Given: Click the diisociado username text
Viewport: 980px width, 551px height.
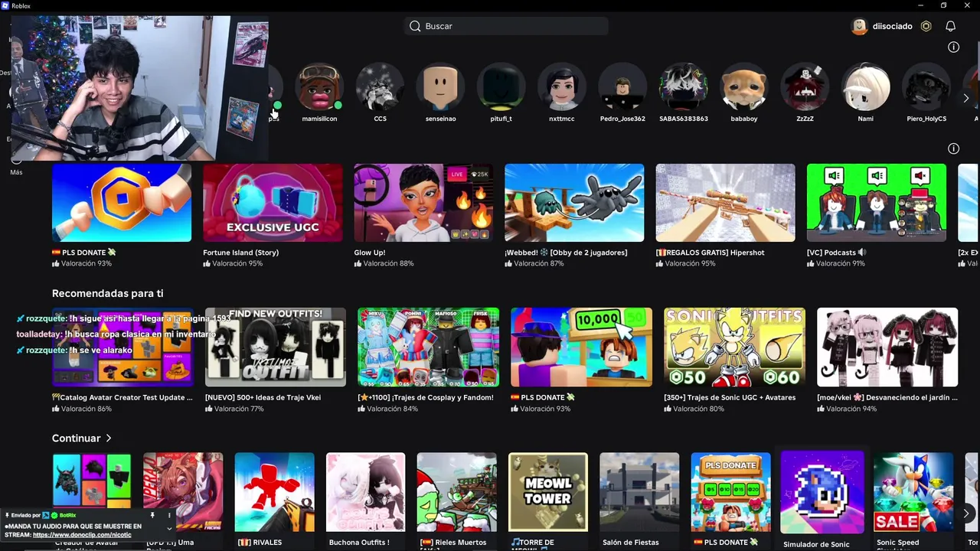Looking at the screenshot, I should click(x=892, y=26).
